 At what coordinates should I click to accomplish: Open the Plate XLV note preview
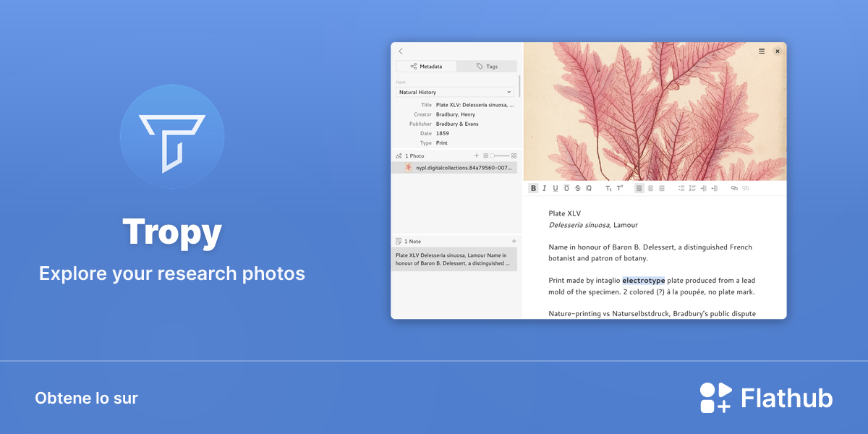tap(455, 259)
